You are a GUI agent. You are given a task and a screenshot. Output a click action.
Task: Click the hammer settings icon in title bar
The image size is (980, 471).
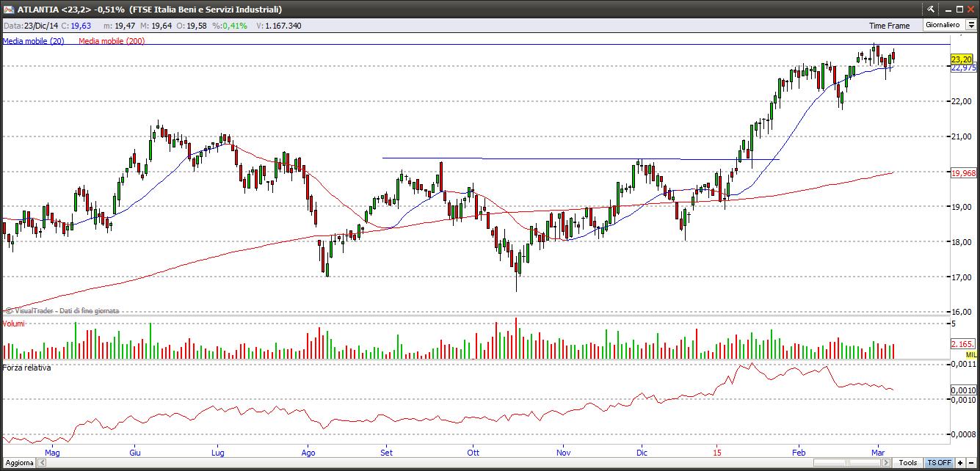coord(930,10)
